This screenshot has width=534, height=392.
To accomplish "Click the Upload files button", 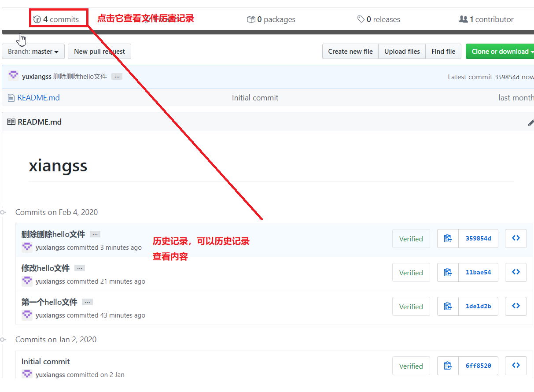I will click(x=401, y=51).
